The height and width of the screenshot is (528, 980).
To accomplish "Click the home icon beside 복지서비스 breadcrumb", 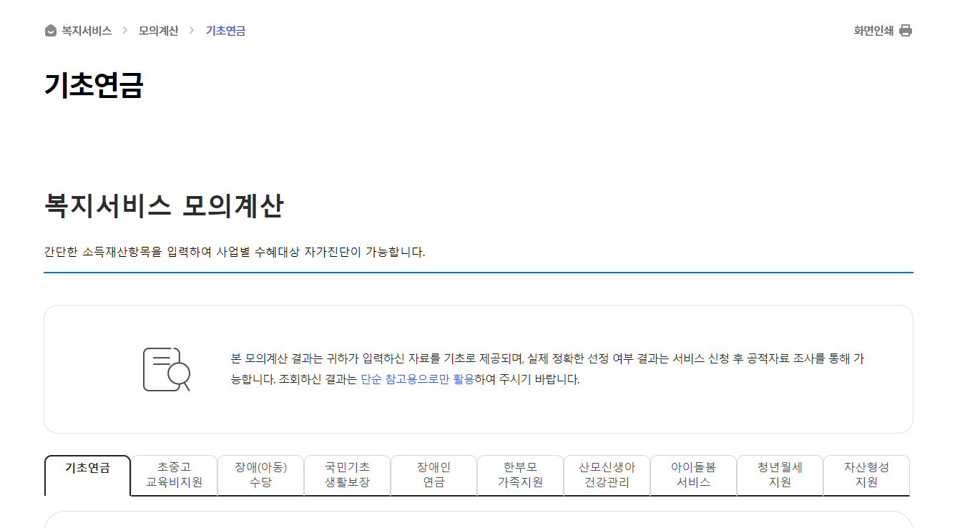I will [50, 31].
